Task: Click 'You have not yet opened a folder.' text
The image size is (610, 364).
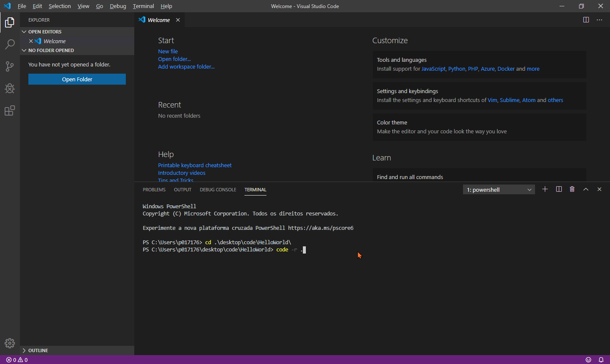Action: (69, 64)
